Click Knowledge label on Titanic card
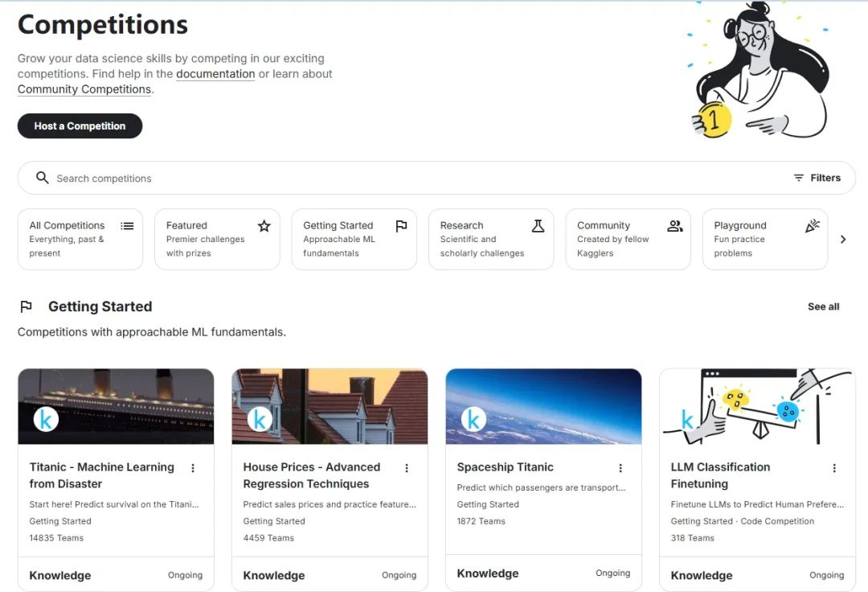The height and width of the screenshot is (592, 868). pos(59,575)
